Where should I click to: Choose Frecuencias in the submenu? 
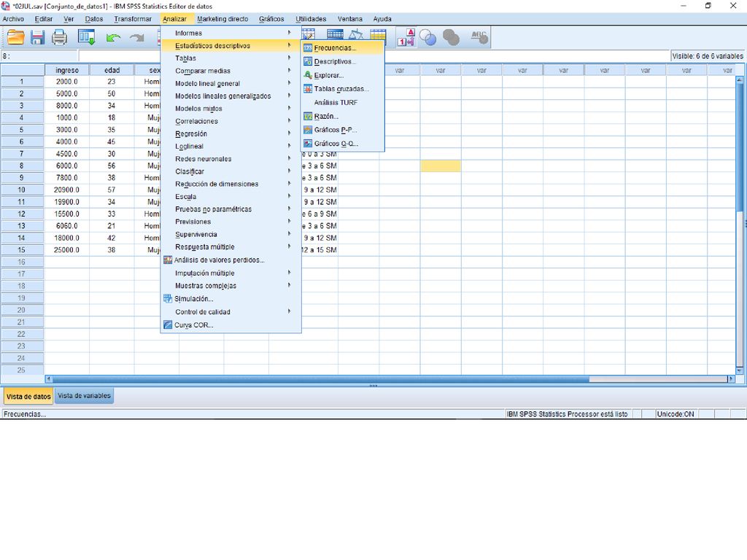click(x=343, y=47)
